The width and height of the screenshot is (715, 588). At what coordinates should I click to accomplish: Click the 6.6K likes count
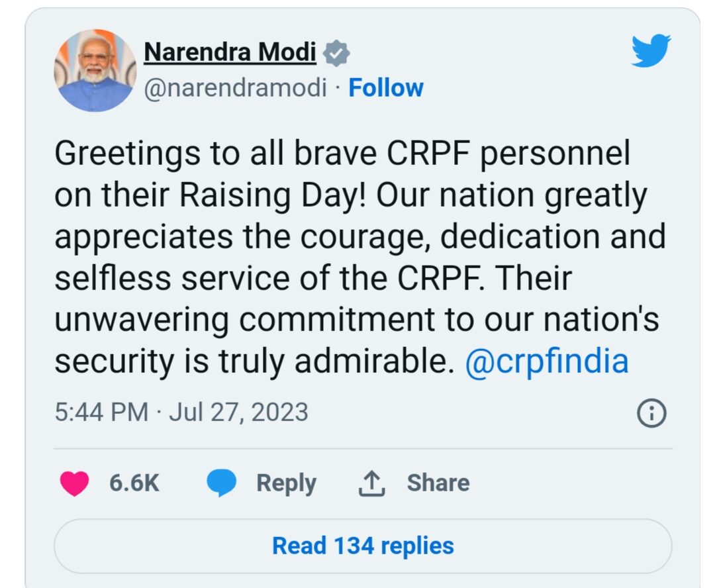click(x=134, y=483)
